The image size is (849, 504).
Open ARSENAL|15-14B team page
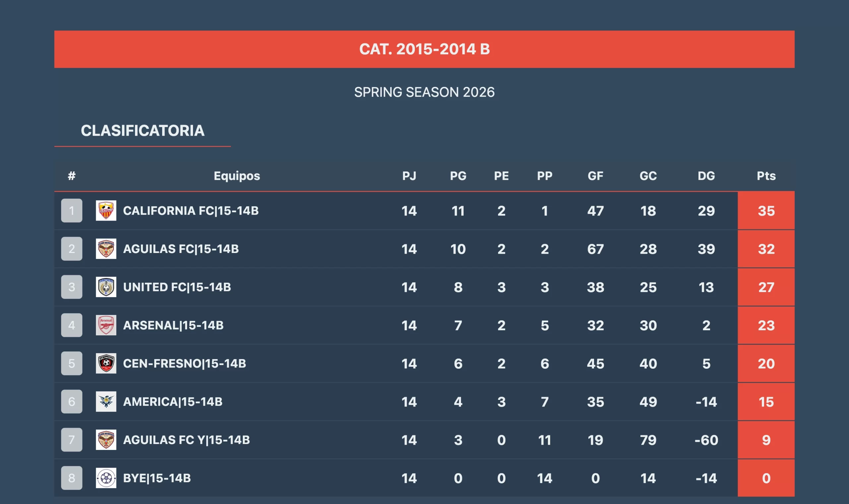(173, 325)
